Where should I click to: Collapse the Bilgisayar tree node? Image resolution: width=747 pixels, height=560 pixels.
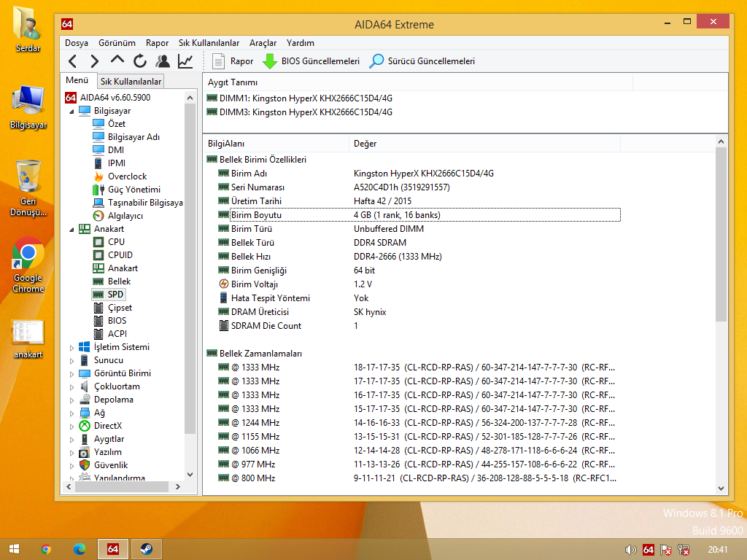click(71, 111)
